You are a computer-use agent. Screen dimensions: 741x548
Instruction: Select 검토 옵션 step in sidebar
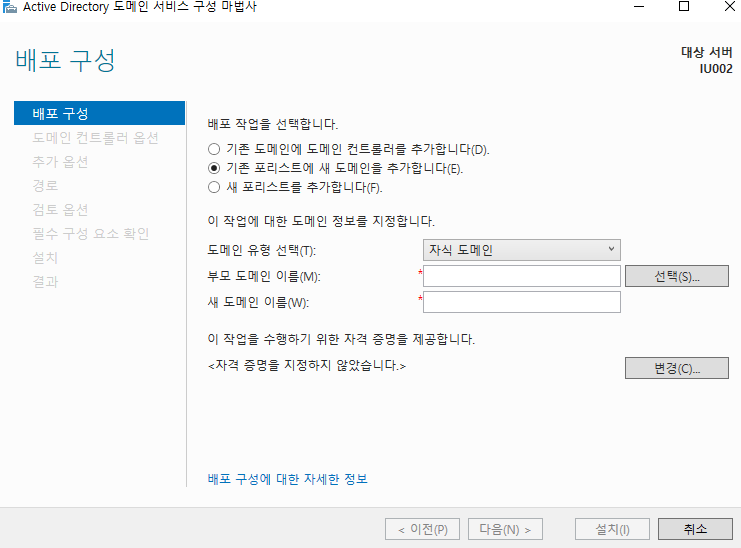point(60,210)
